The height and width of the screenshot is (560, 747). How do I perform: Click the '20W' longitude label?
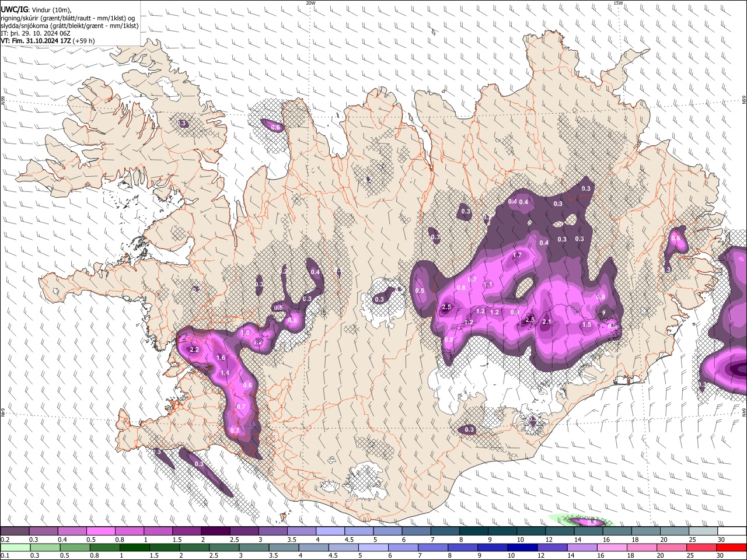(x=310, y=3)
